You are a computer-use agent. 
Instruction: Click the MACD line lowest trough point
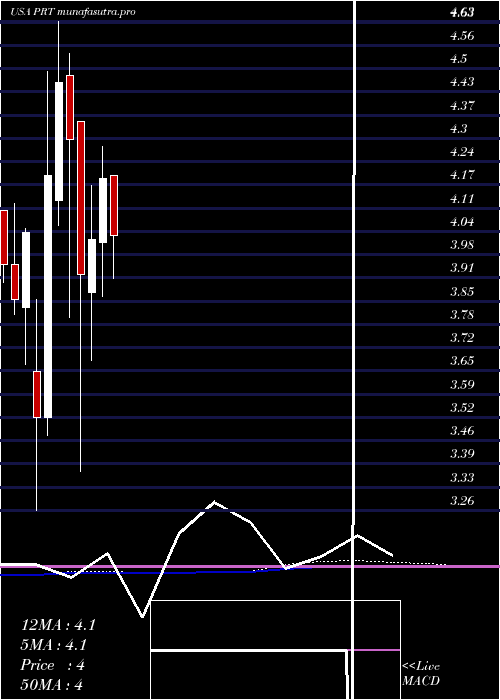pos(142,617)
